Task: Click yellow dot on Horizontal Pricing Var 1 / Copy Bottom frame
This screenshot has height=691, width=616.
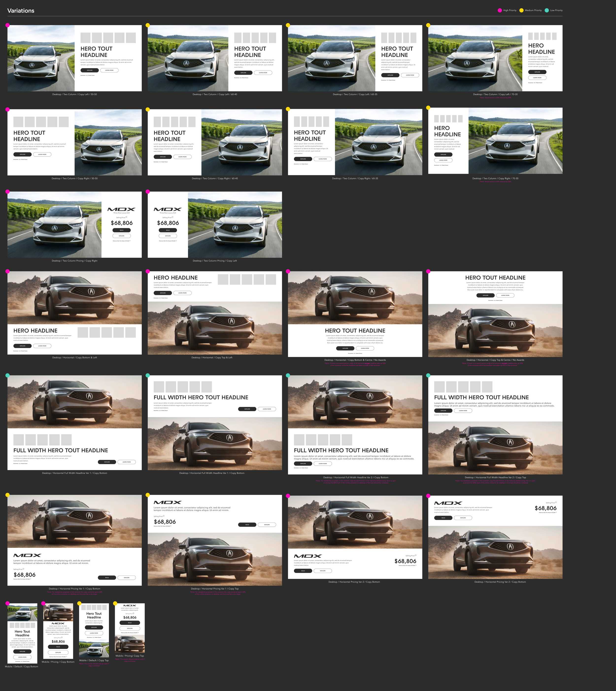Action: pos(7,495)
